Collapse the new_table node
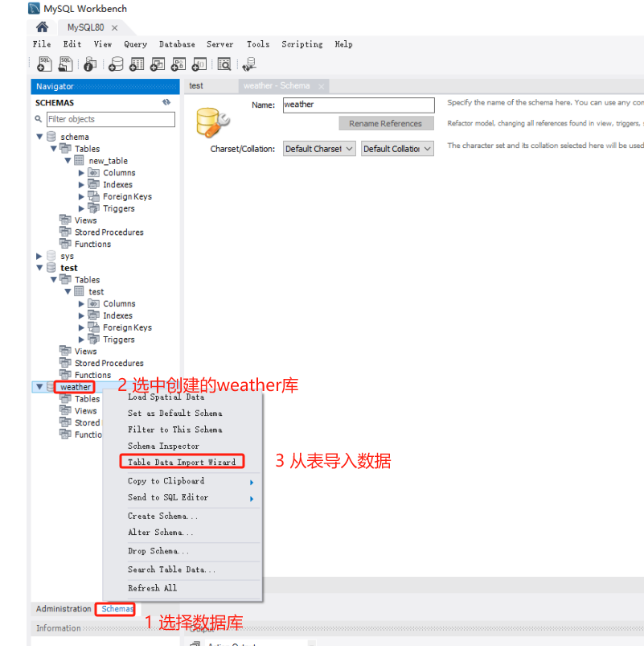The width and height of the screenshot is (644, 646). pos(68,160)
